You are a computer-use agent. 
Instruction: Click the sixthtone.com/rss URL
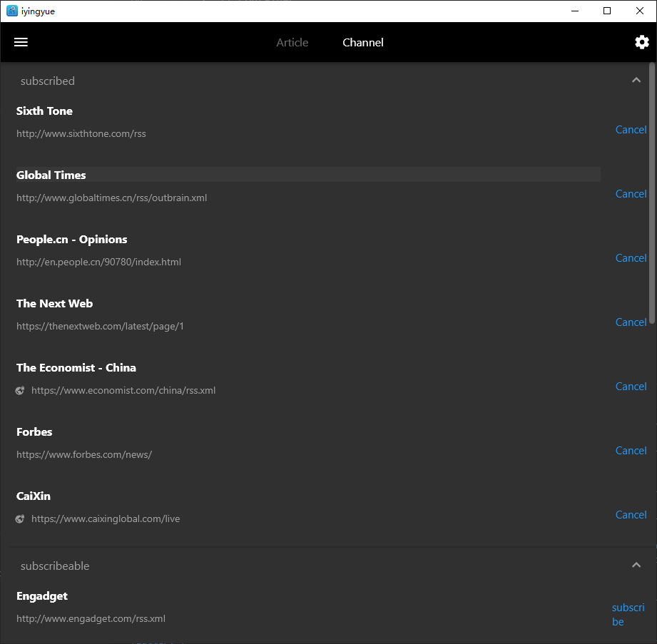point(81,133)
